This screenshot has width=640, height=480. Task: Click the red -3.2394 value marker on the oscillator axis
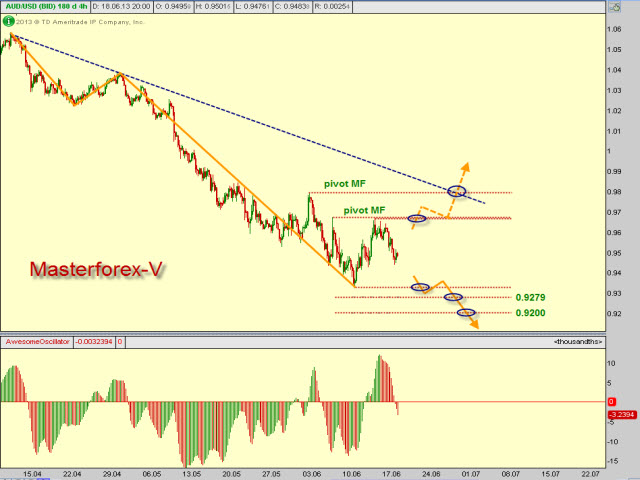622,415
